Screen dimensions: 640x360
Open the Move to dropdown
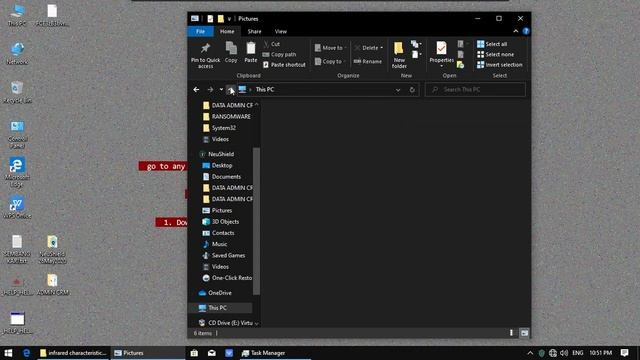coord(330,48)
